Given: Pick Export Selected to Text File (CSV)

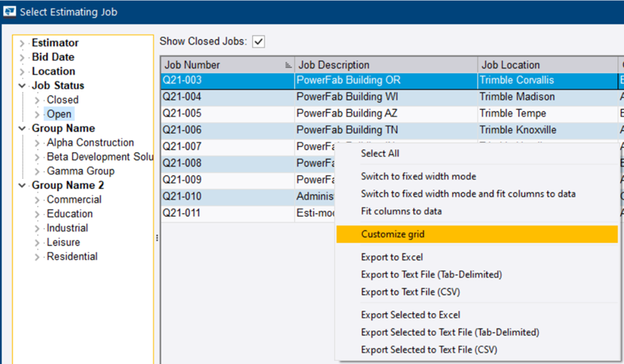Looking at the screenshot, I should point(429,350).
